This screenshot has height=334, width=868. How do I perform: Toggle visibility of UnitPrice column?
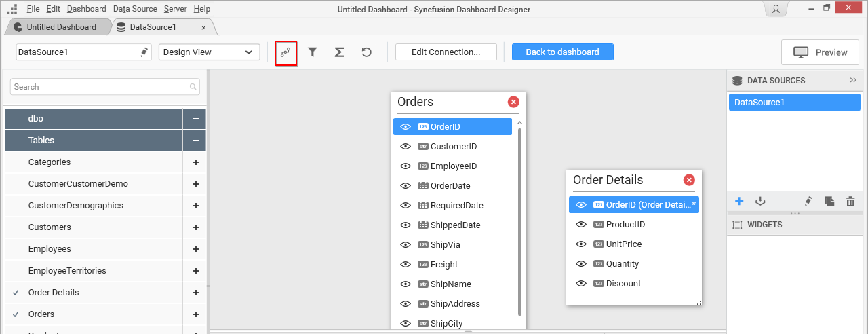(581, 244)
